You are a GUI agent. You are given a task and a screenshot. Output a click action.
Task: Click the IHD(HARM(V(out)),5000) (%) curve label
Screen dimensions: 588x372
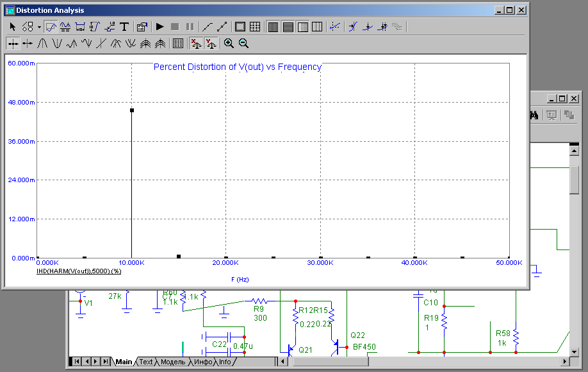[x=79, y=271]
